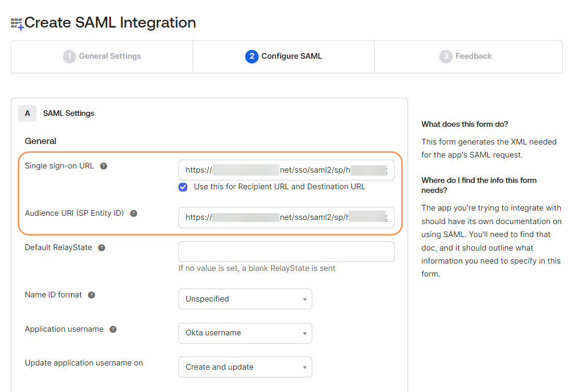Open help for Audience URI field
The image size is (584, 392).
(x=134, y=214)
